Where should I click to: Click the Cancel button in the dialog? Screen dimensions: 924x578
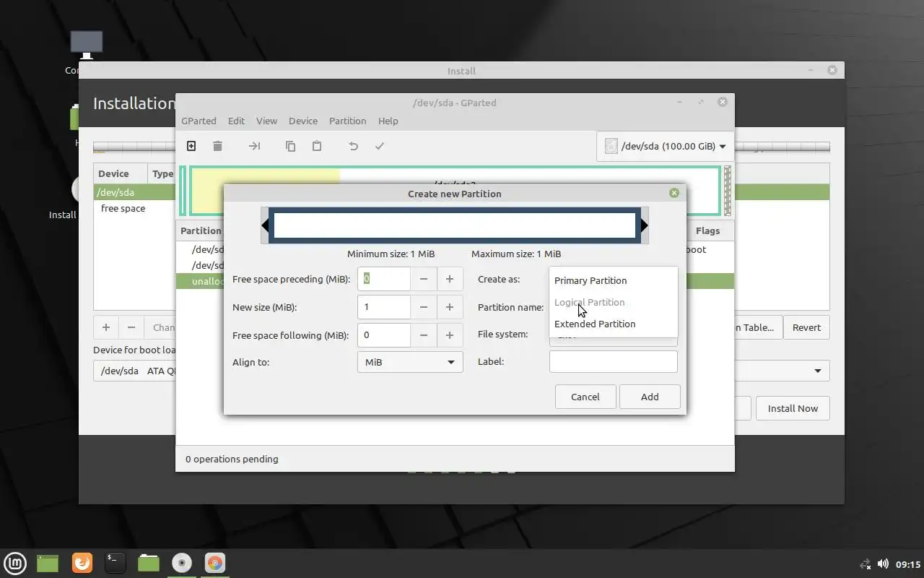point(585,397)
